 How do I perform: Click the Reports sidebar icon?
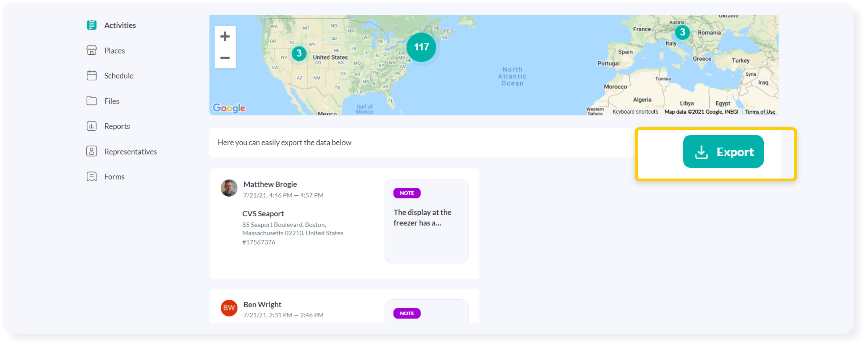[x=91, y=126]
